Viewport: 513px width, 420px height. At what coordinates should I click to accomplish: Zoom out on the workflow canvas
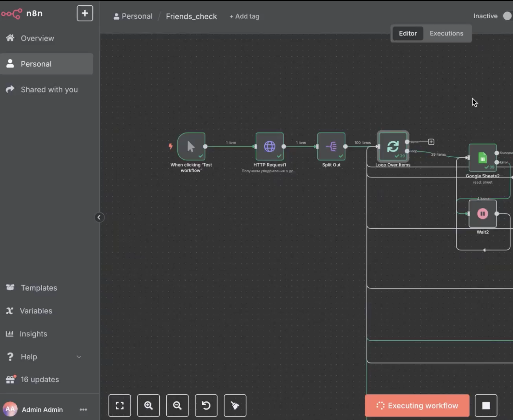(x=177, y=406)
